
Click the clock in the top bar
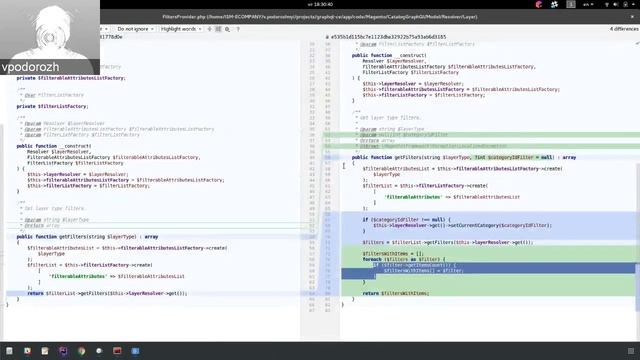320,4
